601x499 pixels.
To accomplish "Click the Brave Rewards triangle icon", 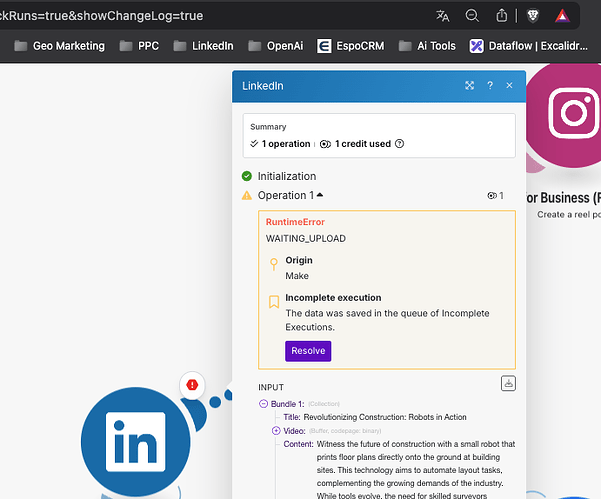I will pyautogui.click(x=563, y=16).
